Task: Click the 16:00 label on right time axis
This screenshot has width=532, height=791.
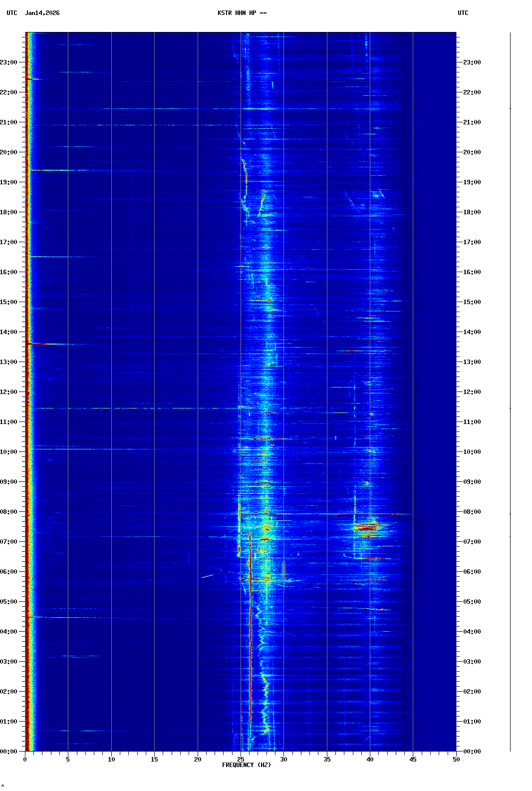Action: coord(472,272)
